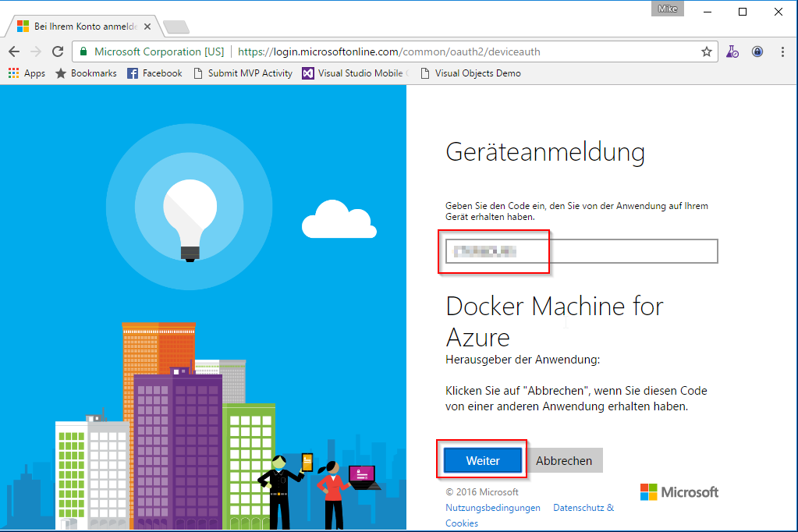Click the green padlock site info

coord(83,51)
